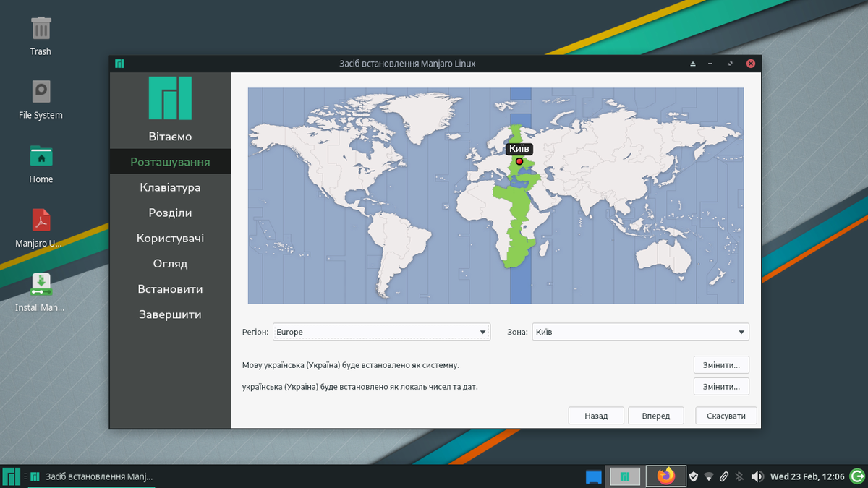Select the Клавіатура step in the sidebar
The height and width of the screenshot is (488, 868).
coord(170,187)
